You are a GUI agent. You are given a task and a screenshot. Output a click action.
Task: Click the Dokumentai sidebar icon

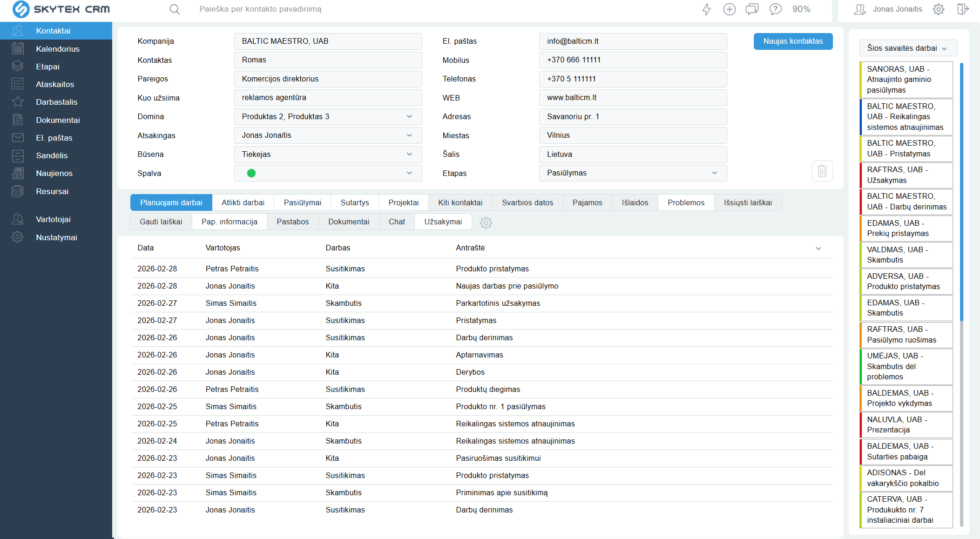pos(18,120)
